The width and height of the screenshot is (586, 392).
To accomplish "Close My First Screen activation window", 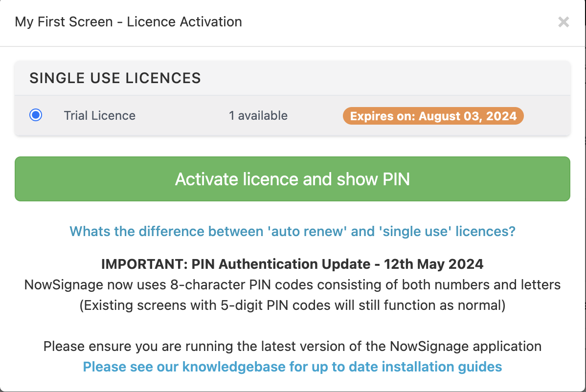I will point(563,22).
